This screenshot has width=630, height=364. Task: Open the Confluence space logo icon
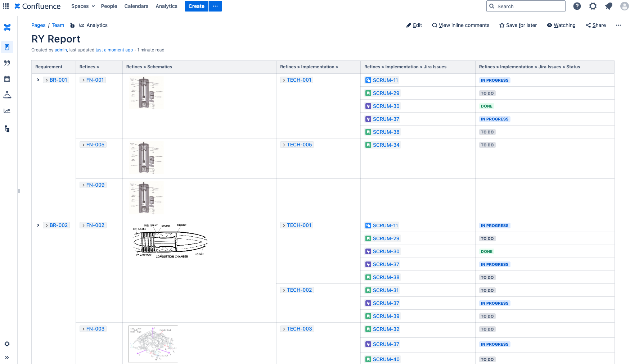7,27
